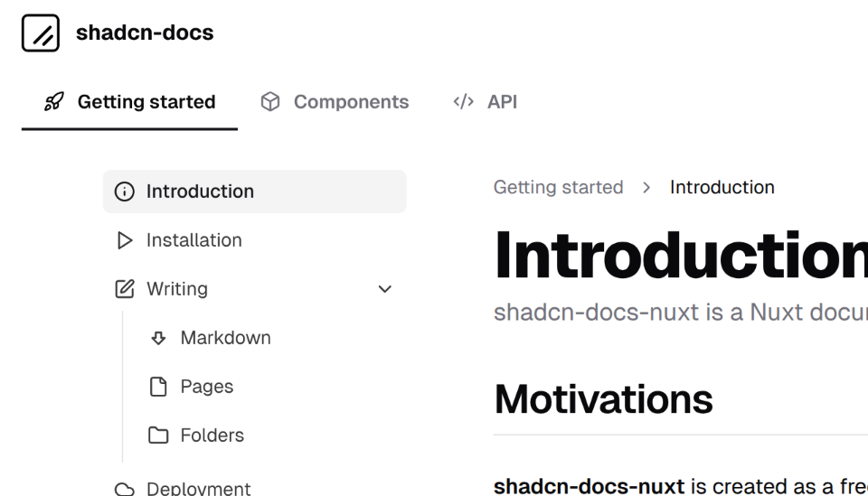This screenshot has width=868, height=496.
Task: Click the file icon beside Pages
Action: [158, 387]
